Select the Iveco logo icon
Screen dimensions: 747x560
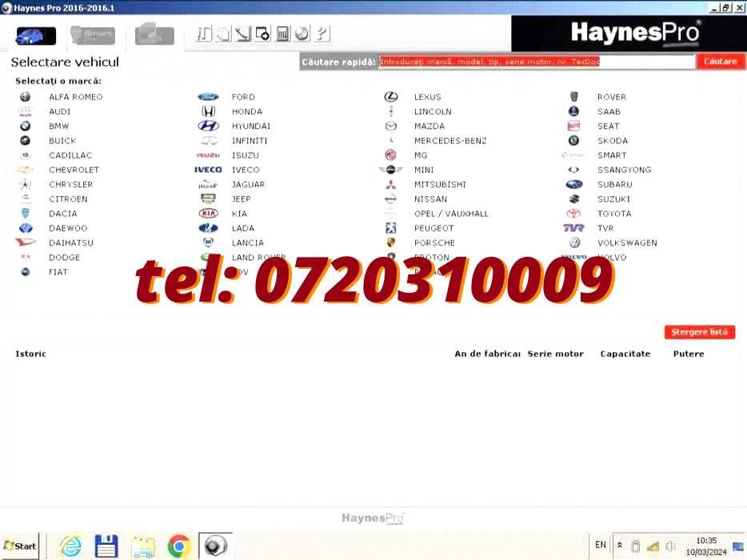tap(208, 170)
